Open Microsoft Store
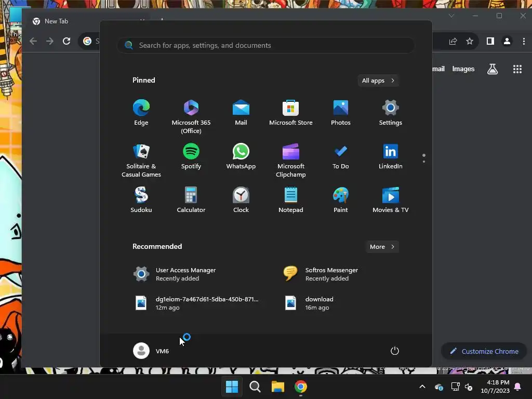Image resolution: width=532 pixels, height=399 pixels. (x=291, y=113)
